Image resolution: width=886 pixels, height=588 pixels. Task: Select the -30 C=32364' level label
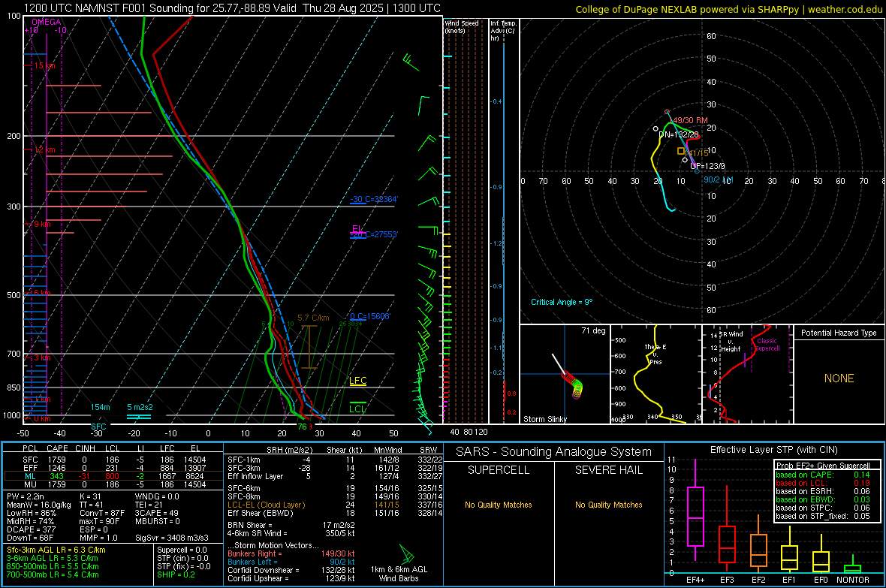374,199
